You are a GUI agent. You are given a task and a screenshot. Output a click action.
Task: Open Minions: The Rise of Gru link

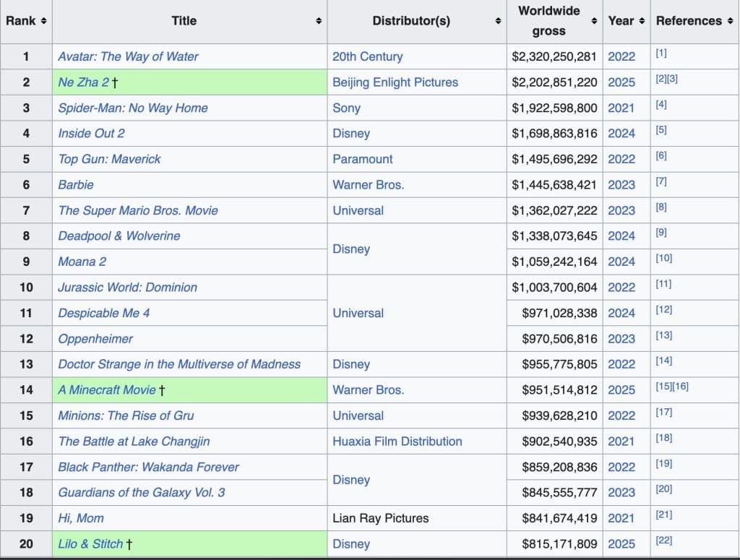click(x=126, y=415)
